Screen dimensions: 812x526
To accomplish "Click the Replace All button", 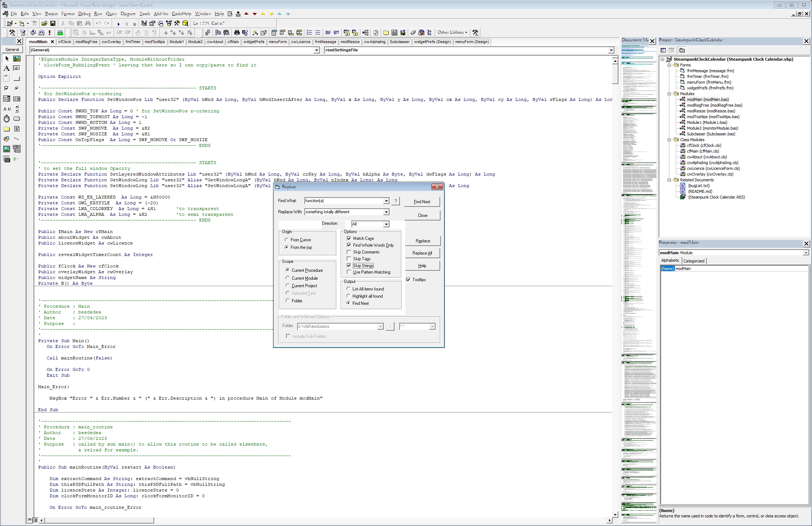I will click(x=422, y=253).
